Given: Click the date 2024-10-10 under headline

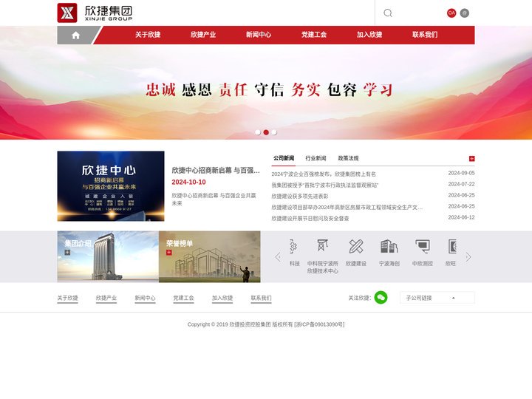Looking at the screenshot, I should coord(188,183).
